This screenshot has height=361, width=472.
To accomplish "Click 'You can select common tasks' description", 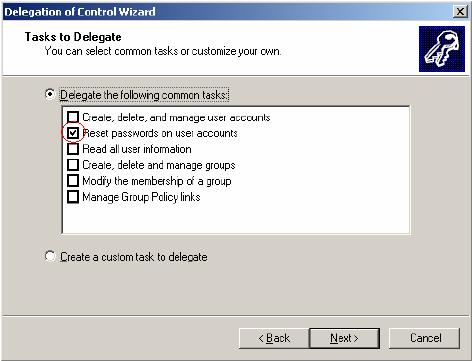I will tap(163, 51).
